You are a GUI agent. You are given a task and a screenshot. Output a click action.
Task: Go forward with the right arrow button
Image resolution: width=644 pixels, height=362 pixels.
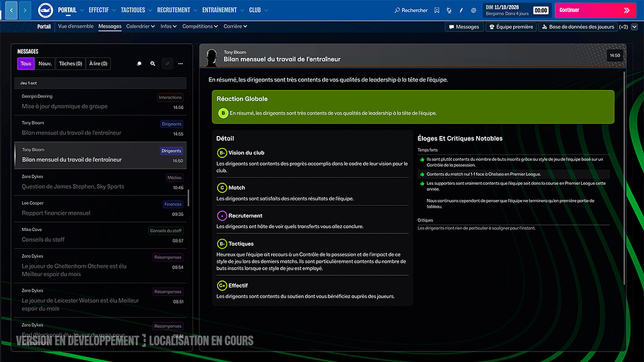tap(25, 11)
